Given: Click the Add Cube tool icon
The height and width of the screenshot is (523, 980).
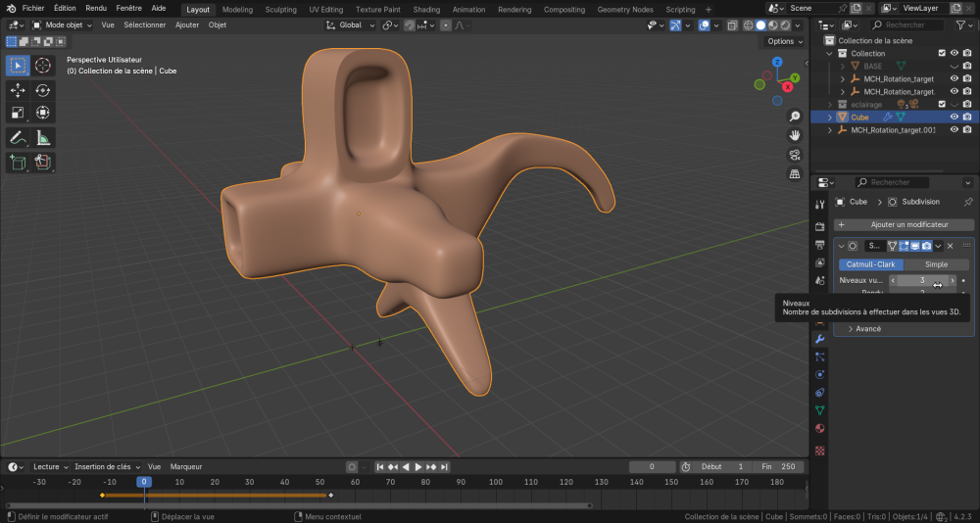Looking at the screenshot, I should pos(18,163).
